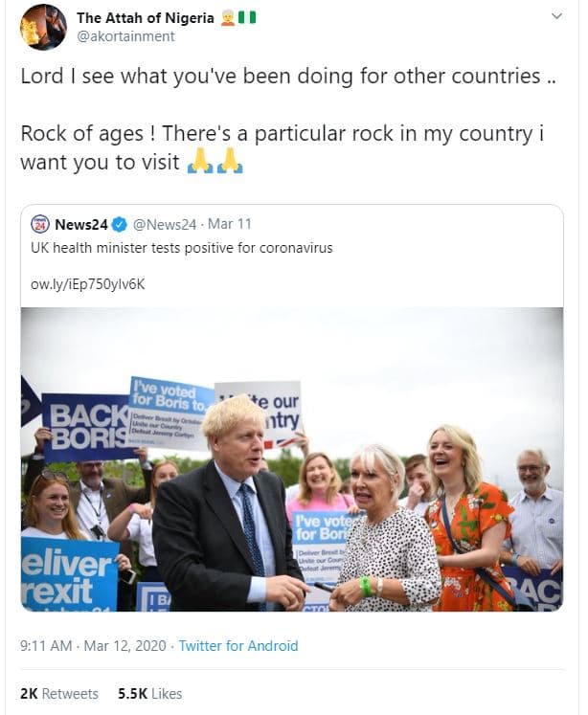The image size is (588, 715).
Task: Click the tweet author's profile avatar
Action: pyautogui.click(x=43, y=27)
